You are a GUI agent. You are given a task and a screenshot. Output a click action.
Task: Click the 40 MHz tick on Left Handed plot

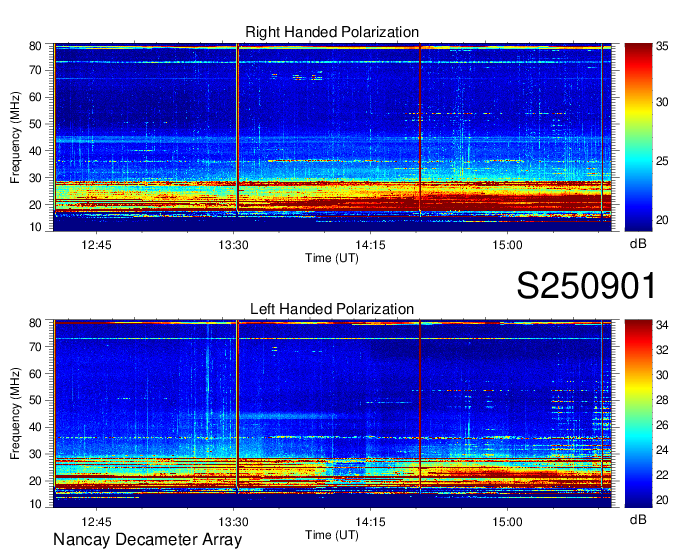(35, 427)
